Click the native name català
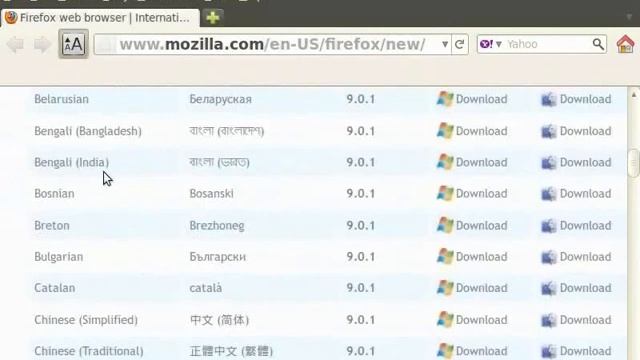Viewport: 640px width, 360px height. [206, 288]
